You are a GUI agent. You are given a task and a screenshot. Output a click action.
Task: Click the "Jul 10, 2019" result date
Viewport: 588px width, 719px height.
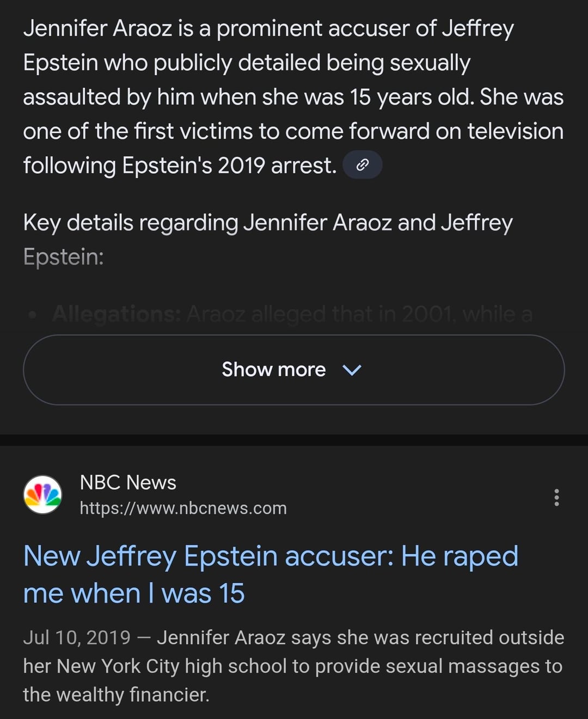(x=77, y=637)
